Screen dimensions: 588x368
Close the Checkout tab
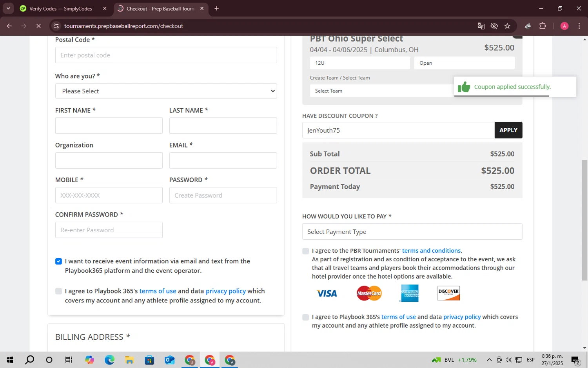[202, 9]
